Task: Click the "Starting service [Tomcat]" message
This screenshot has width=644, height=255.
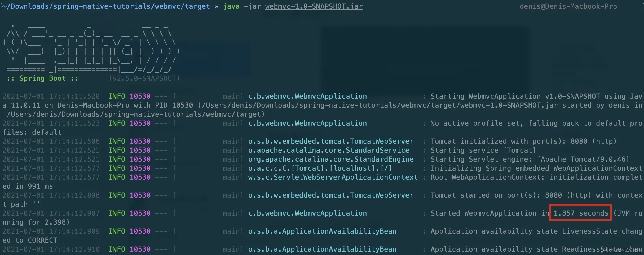Action: click(x=483, y=150)
